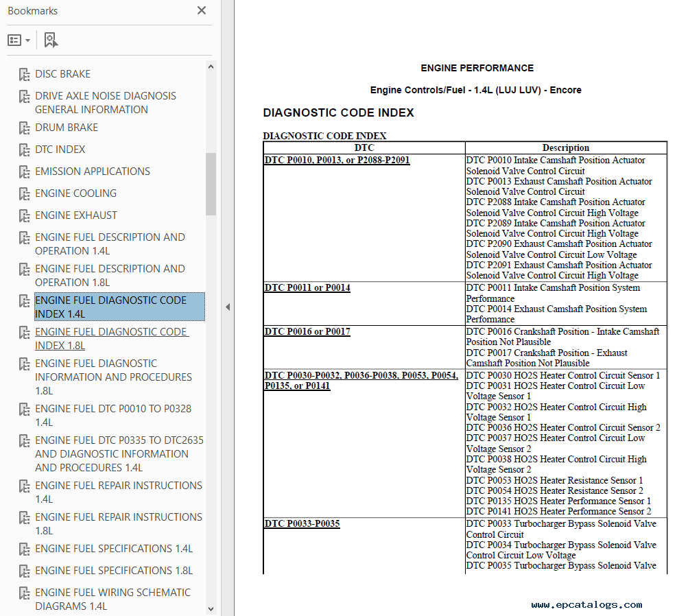
Task: Open ENGINE FUEL SPECIFICATIONS 1.4L bookmark
Action: point(114,549)
